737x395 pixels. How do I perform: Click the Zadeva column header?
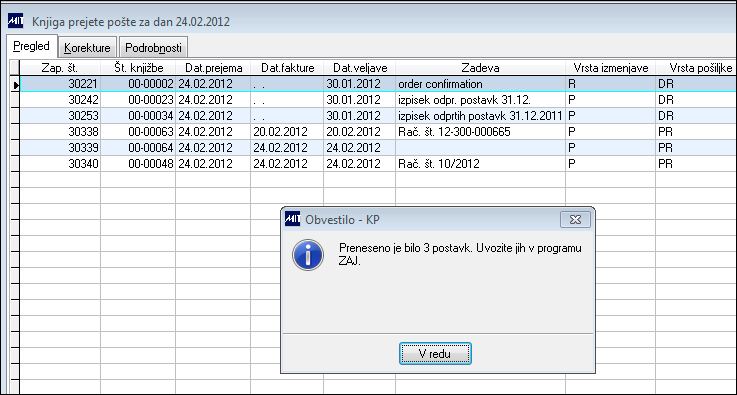pyautogui.click(x=480, y=68)
